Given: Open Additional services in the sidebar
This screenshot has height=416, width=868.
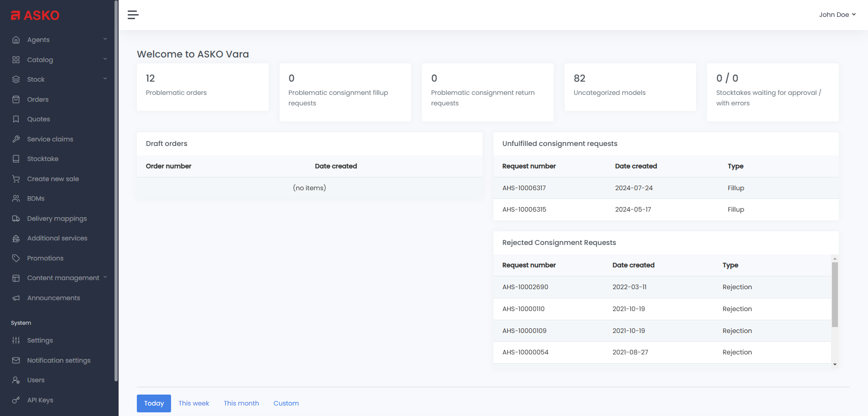Looking at the screenshot, I should (57, 238).
